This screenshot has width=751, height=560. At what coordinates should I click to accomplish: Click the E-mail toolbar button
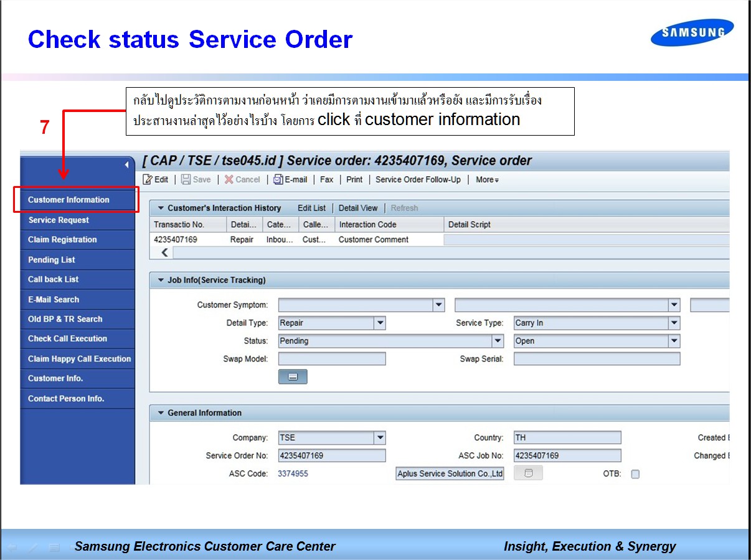click(x=290, y=179)
